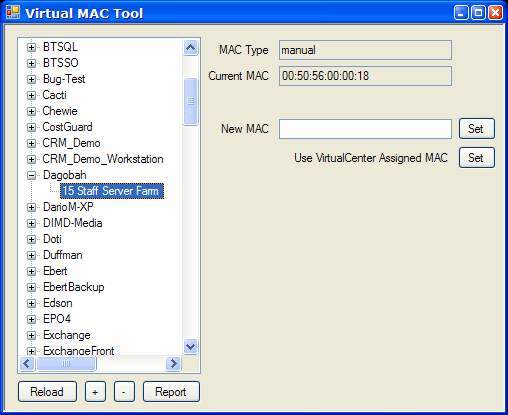Expand the Exchange node

pyautogui.click(x=31, y=335)
